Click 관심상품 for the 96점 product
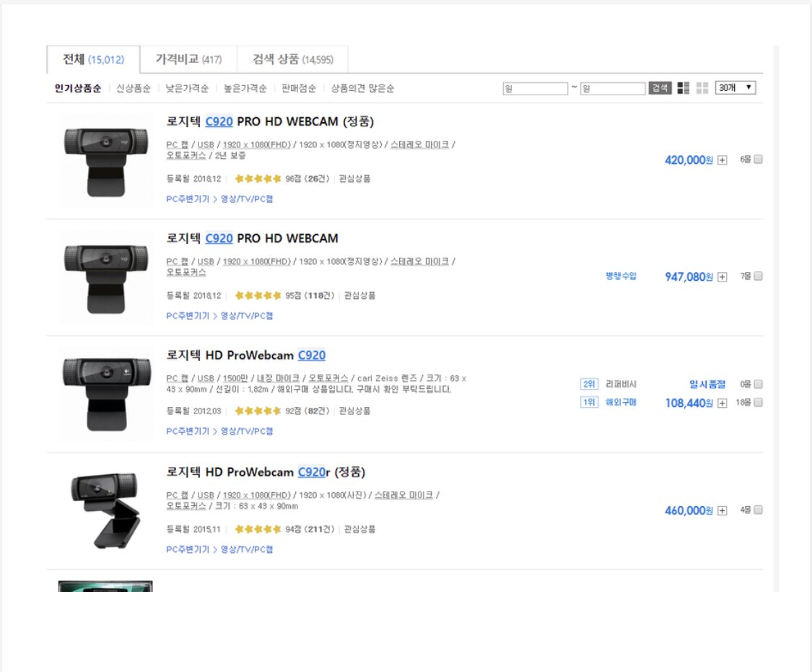This screenshot has width=812, height=672. coord(354,179)
